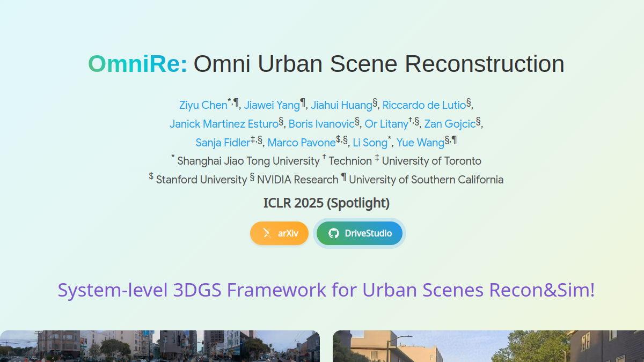Image resolution: width=644 pixels, height=362 pixels.
Task: Open the residential street video on the right
Action: 488,346
